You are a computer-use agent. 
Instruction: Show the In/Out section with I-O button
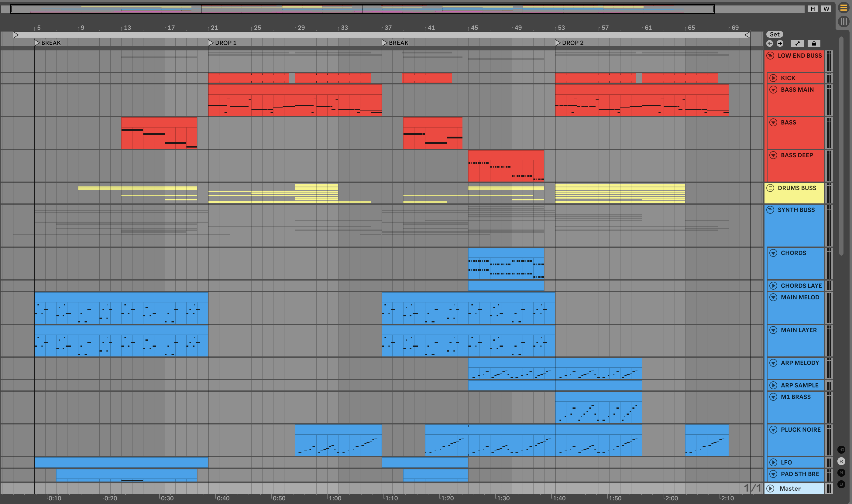tap(841, 450)
